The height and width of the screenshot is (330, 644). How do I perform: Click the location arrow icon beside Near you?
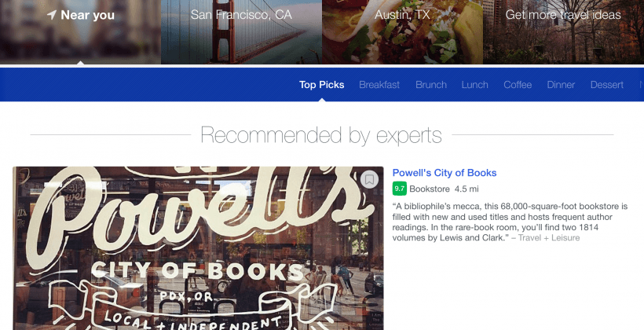click(x=51, y=15)
